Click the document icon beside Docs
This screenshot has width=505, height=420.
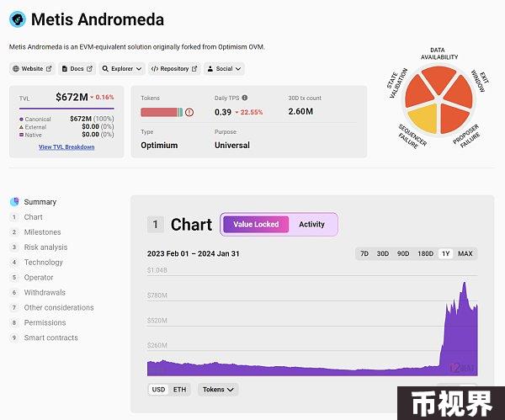(x=65, y=69)
